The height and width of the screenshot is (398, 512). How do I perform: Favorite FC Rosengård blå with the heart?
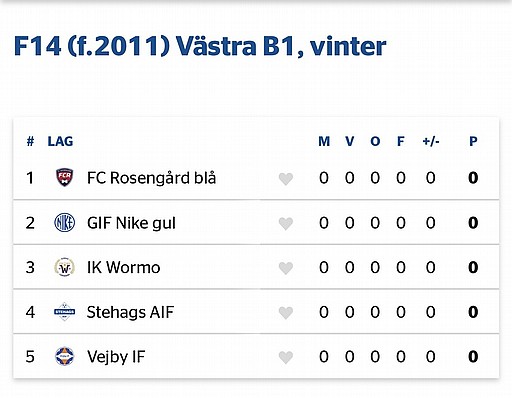[286, 179]
